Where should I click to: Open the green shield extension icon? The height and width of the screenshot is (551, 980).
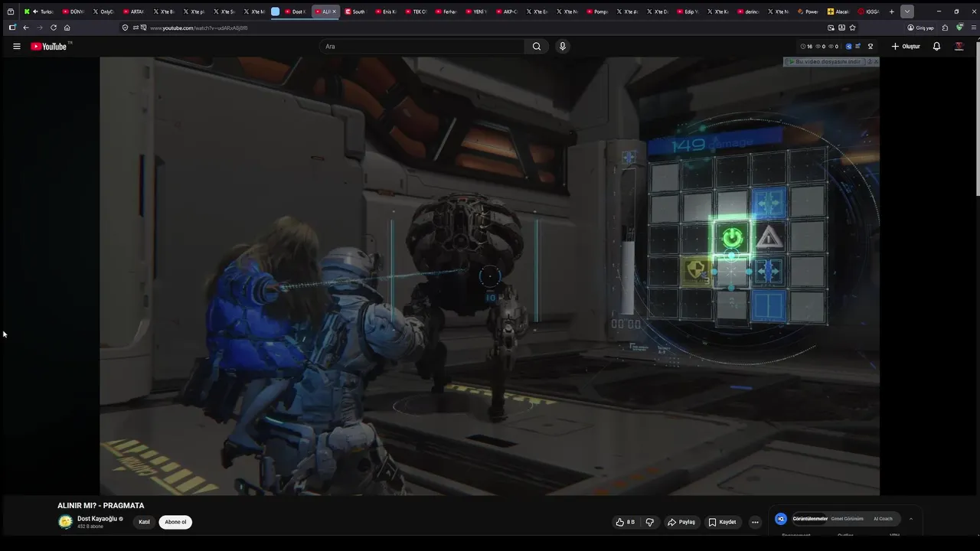959,28
